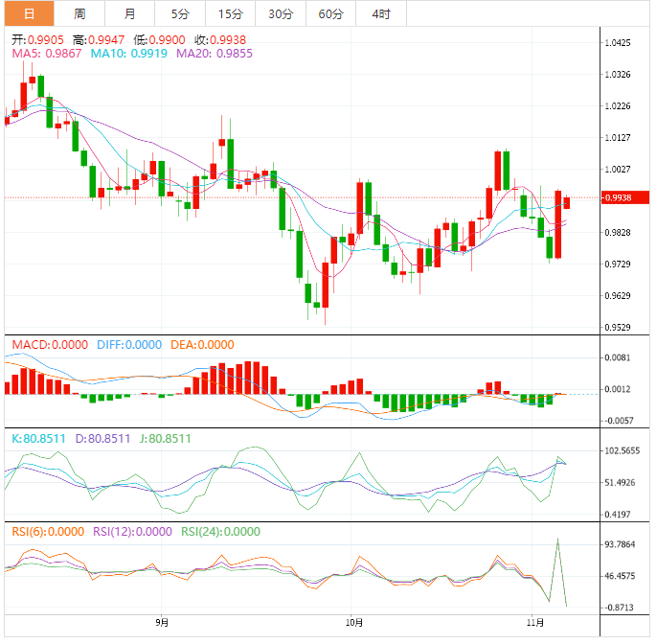
Task: Click the RSI(24):0.0000 label
Action: tap(220, 532)
